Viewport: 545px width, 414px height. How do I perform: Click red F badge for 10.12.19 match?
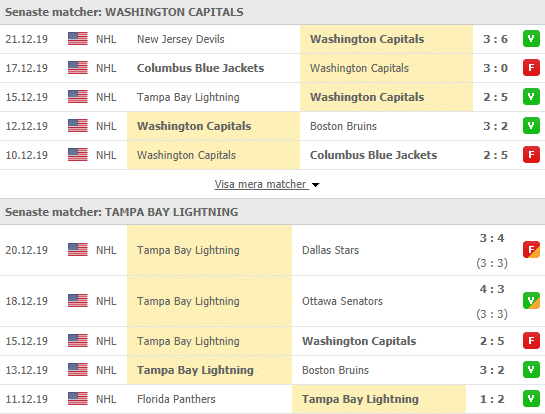click(x=531, y=155)
